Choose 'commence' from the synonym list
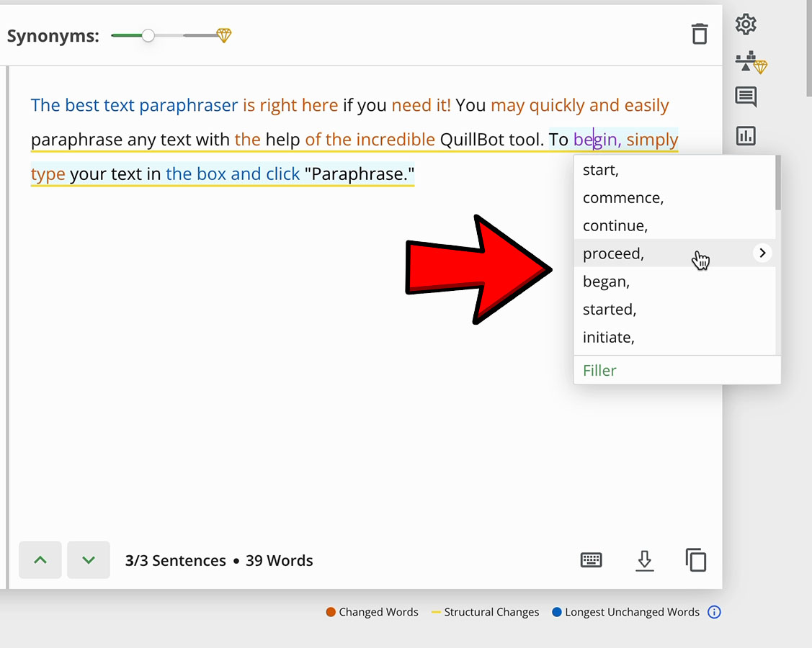Screen dimensions: 812x648 (x=623, y=197)
